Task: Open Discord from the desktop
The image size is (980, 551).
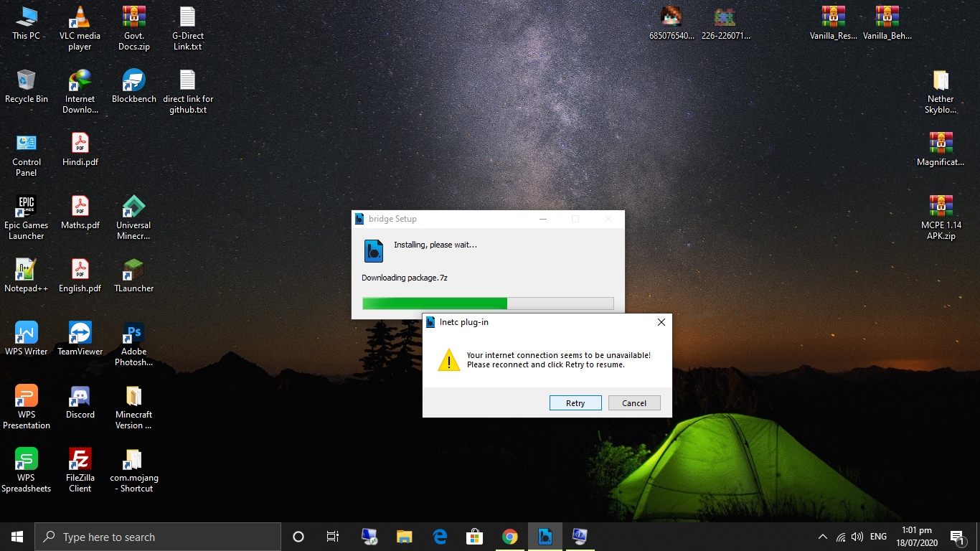Action: [80, 396]
